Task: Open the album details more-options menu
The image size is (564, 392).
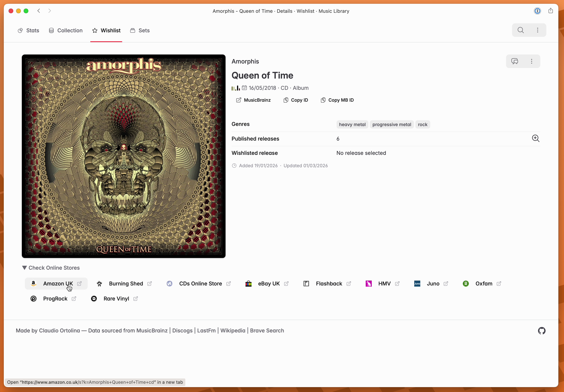Action: point(532,61)
